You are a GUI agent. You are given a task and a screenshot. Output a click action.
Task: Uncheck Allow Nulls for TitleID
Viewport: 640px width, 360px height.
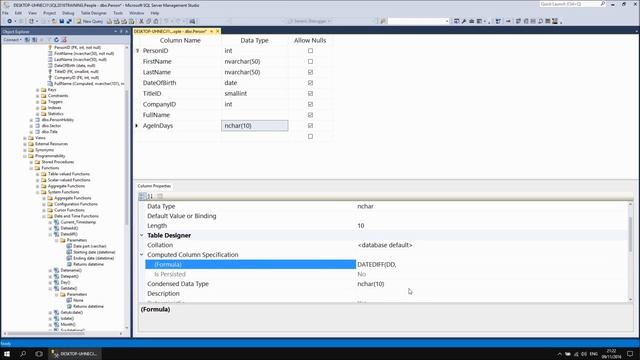click(310, 93)
